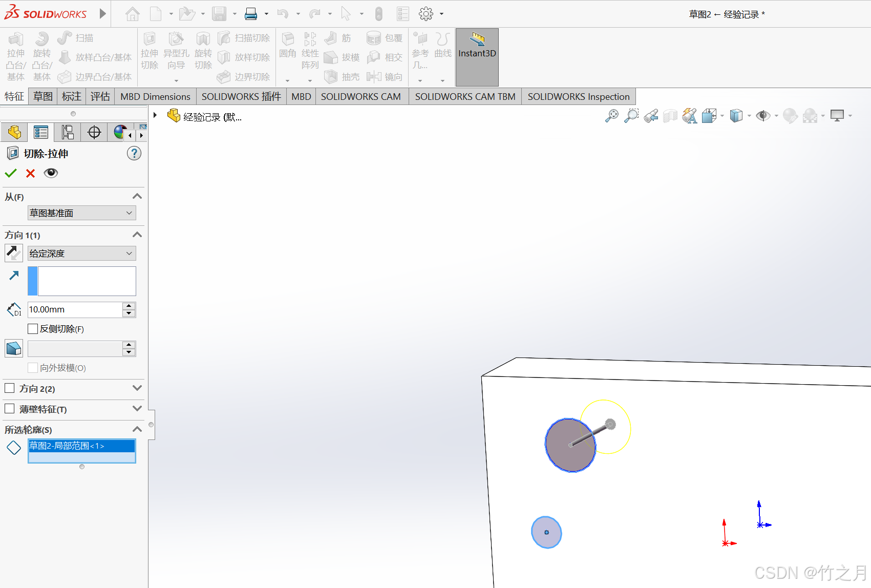The image size is (871, 588).
Task: Click Zoom to Fit magnifier icon
Action: (611, 116)
